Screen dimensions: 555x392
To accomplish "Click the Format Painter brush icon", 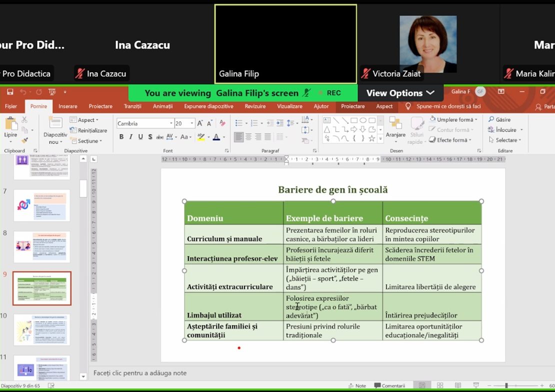I will tap(25, 140).
